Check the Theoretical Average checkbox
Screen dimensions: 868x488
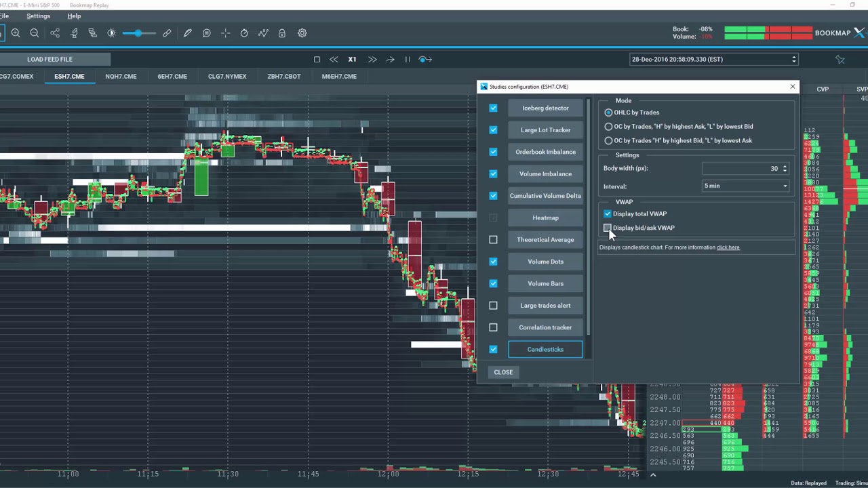click(x=493, y=239)
